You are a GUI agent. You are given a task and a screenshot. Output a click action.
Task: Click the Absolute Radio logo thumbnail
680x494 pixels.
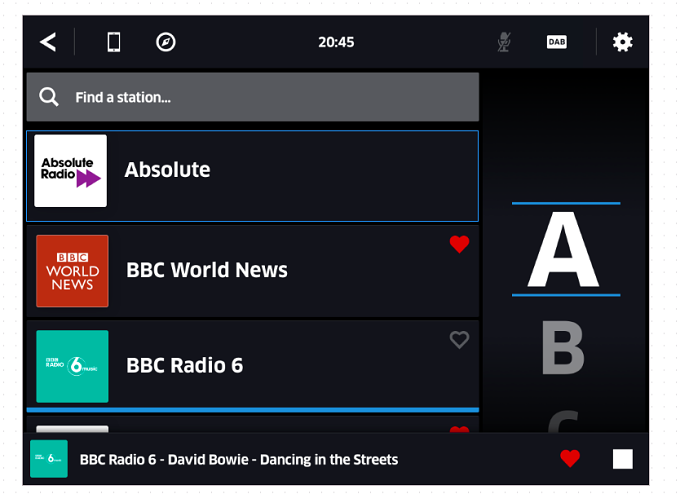click(70, 171)
